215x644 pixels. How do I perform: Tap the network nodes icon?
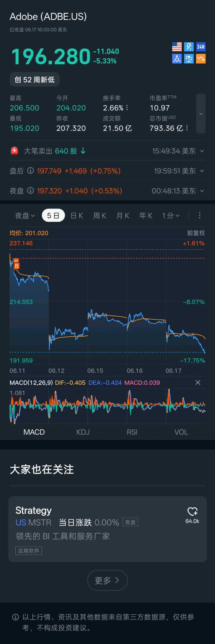pyautogui.click(x=177, y=59)
